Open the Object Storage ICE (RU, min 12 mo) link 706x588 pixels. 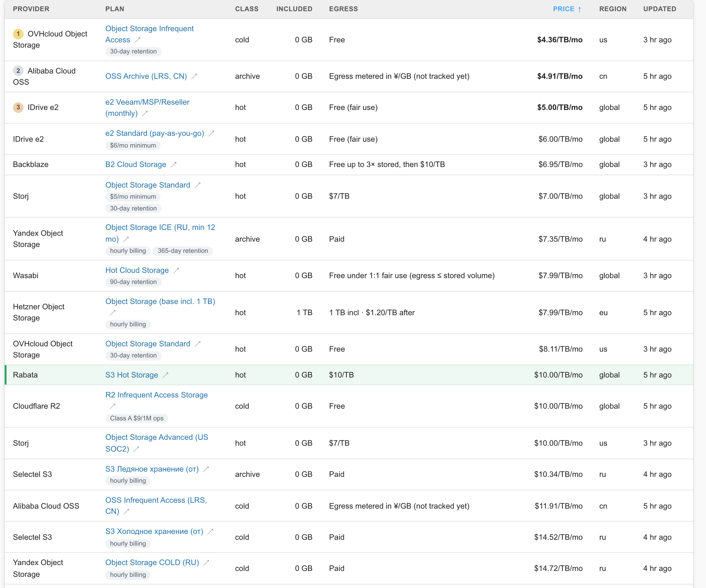click(160, 233)
